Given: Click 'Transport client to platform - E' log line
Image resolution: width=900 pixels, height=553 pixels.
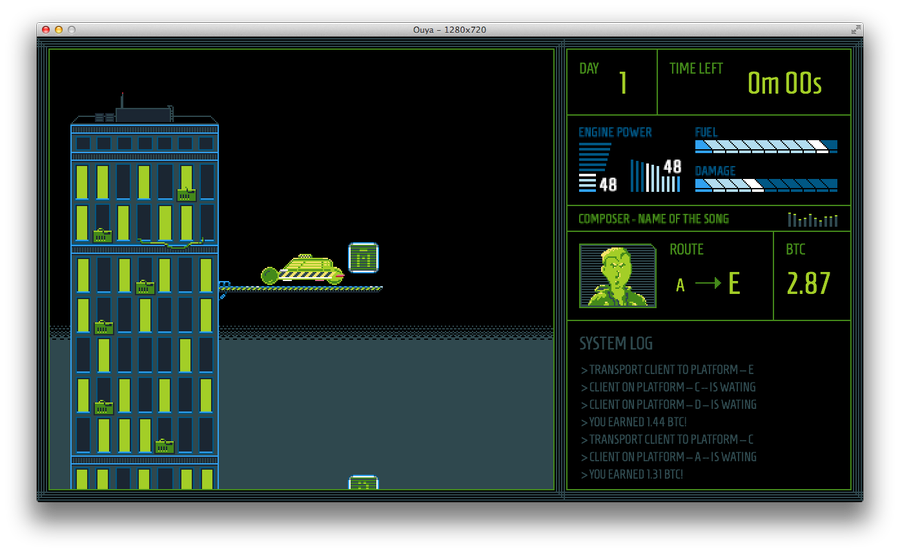Looking at the screenshot, I should pos(667,370).
